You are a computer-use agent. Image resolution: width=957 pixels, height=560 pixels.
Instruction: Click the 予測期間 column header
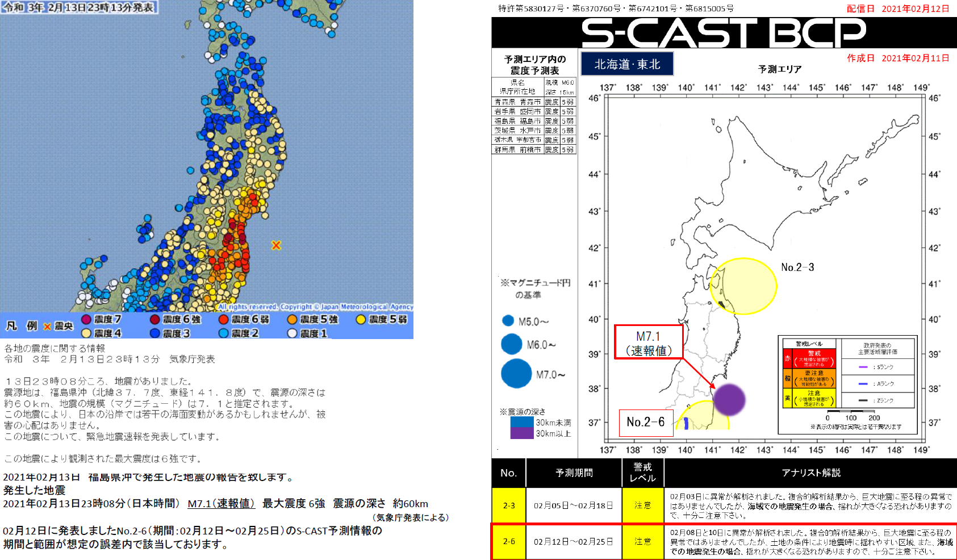(574, 473)
